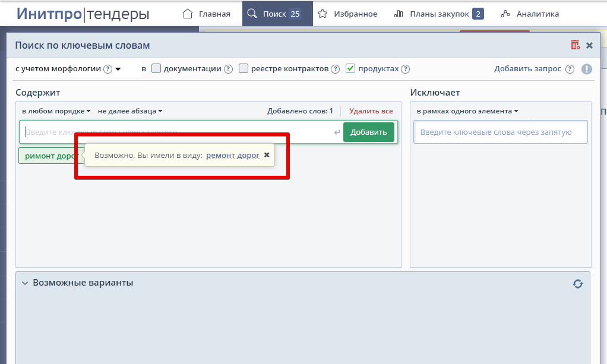Click the refresh variants icon
Viewport: 607px width, 364px height.
577,284
